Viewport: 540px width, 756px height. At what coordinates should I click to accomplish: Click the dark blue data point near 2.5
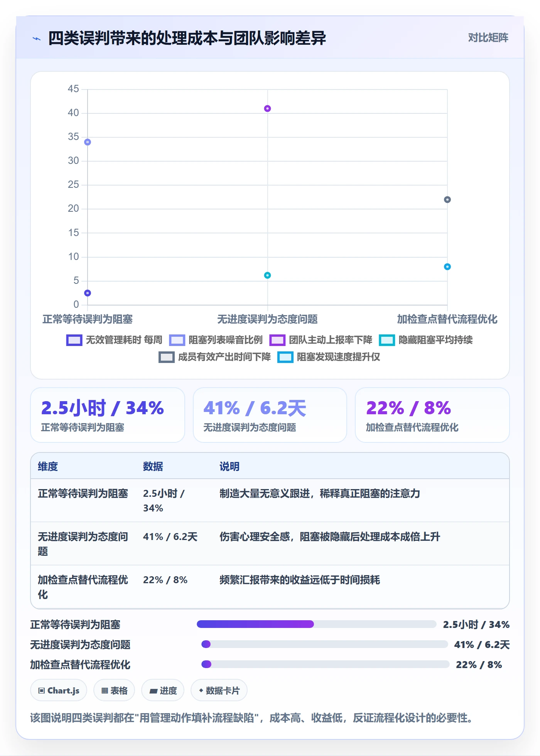tap(88, 293)
